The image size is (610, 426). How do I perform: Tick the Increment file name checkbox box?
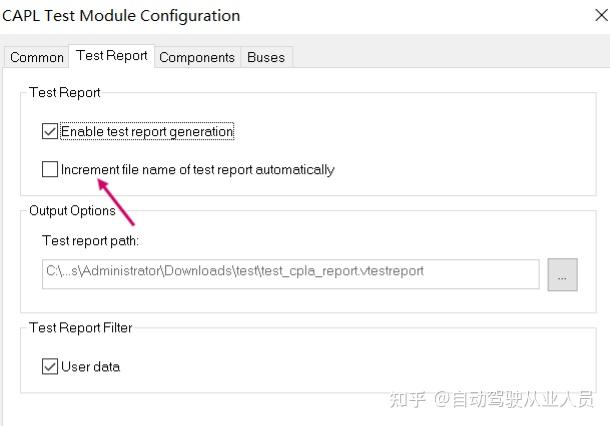50,170
